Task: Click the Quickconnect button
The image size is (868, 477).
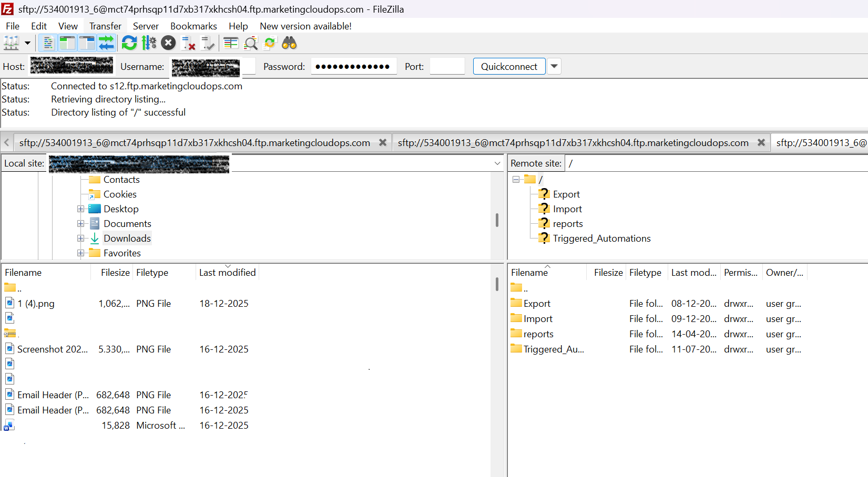Action: pyautogui.click(x=509, y=66)
